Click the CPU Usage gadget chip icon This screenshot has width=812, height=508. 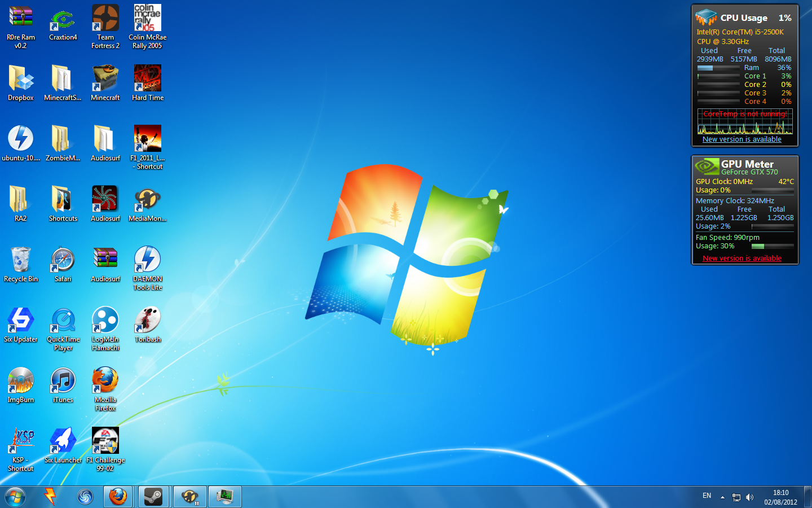[706, 17]
